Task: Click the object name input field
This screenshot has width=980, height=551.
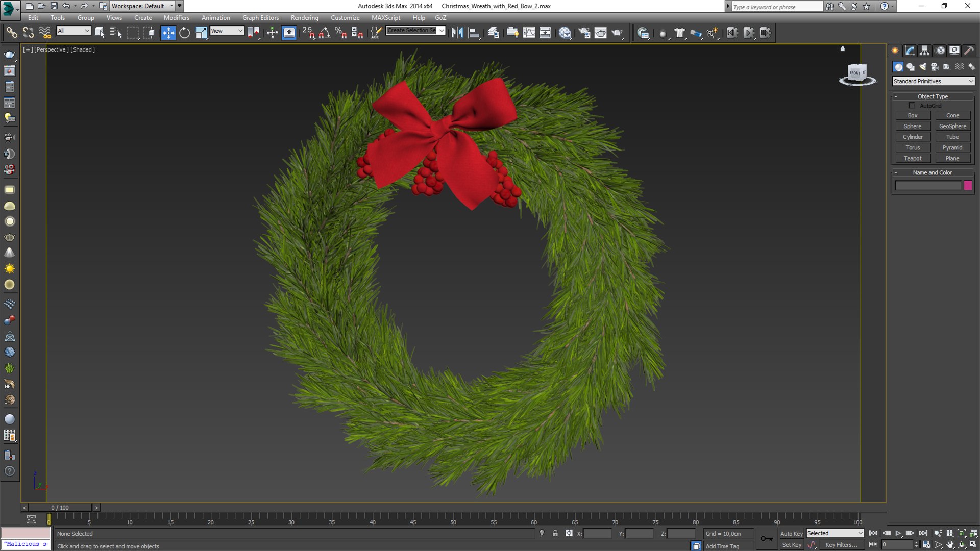Action: pyautogui.click(x=928, y=186)
